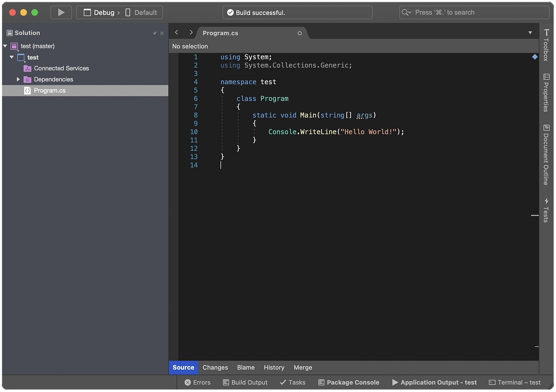Collapse the test (master) solution node

5,46
